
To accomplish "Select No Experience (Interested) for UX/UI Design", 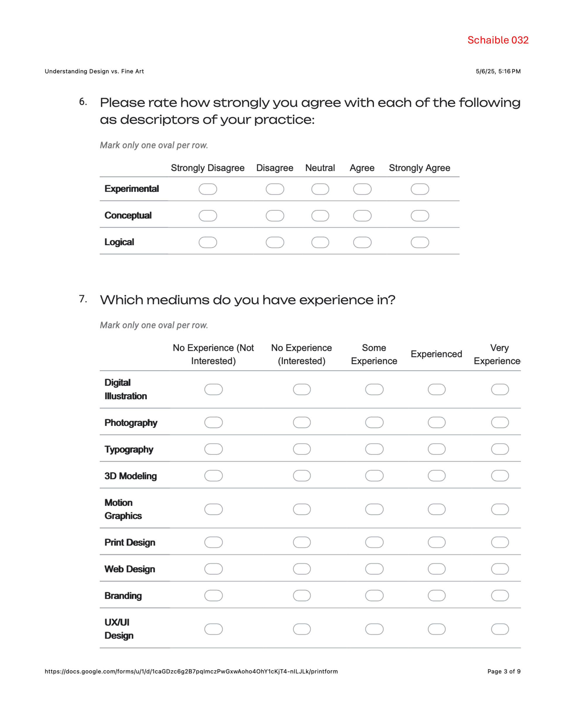I will [302, 629].
